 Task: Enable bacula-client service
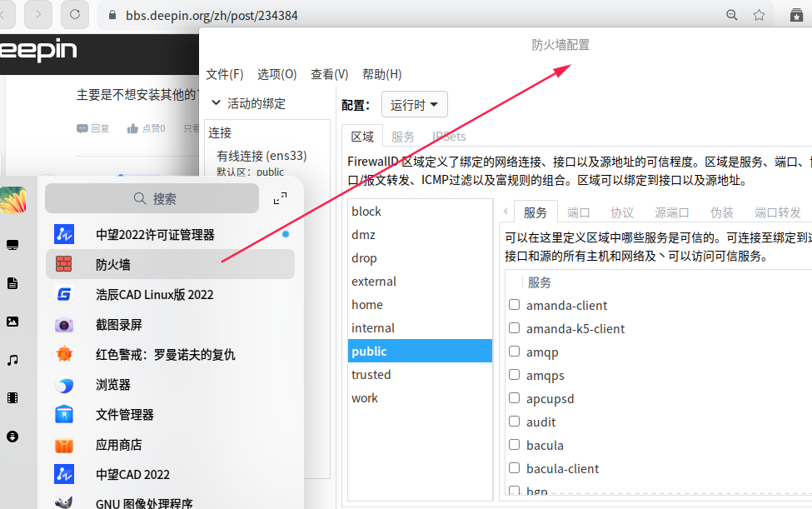[514, 468]
